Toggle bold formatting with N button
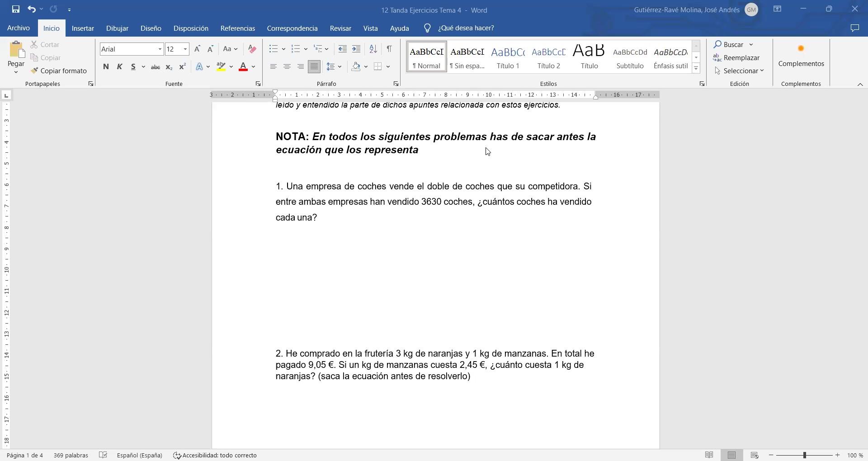This screenshot has width=868, height=461. [x=106, y=67]
